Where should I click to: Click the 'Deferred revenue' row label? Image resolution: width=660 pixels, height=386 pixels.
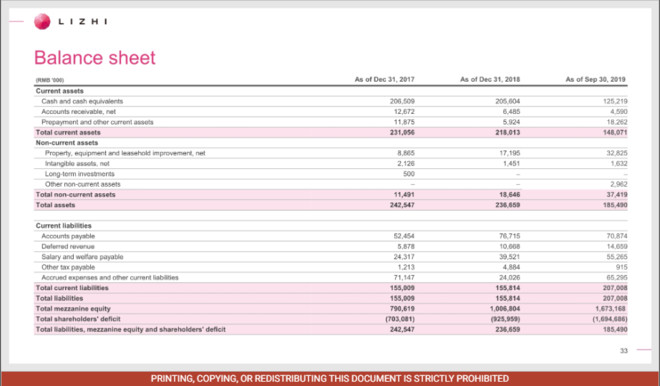68,246
